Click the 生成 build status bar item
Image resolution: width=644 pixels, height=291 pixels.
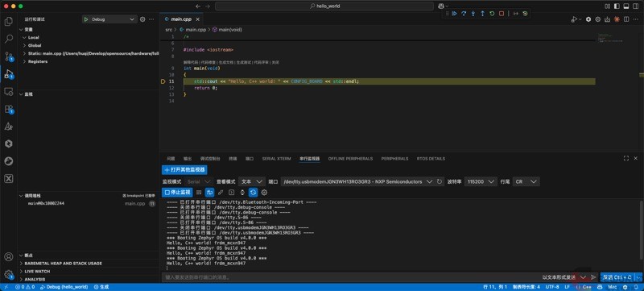(x=101, y=287)
